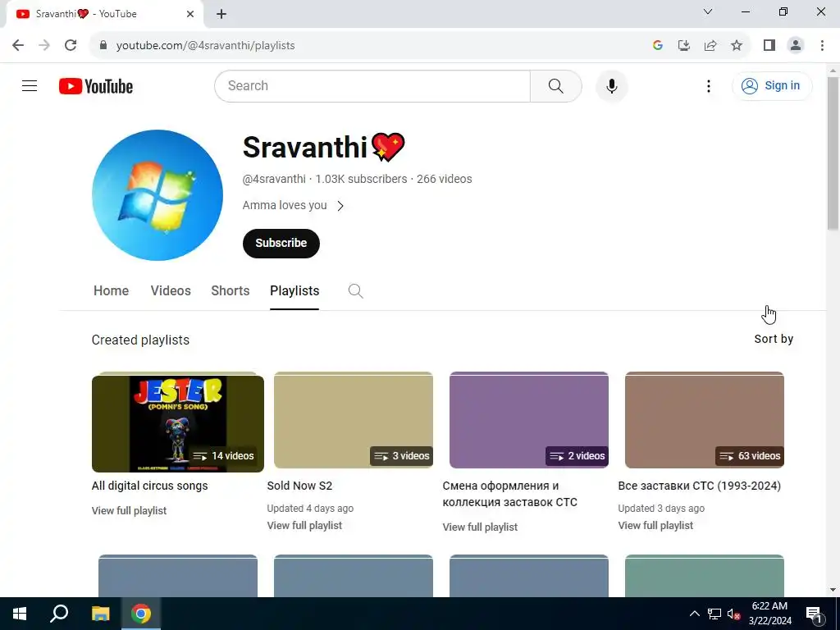Click the 63 videos playlist thumbnail

705,421
